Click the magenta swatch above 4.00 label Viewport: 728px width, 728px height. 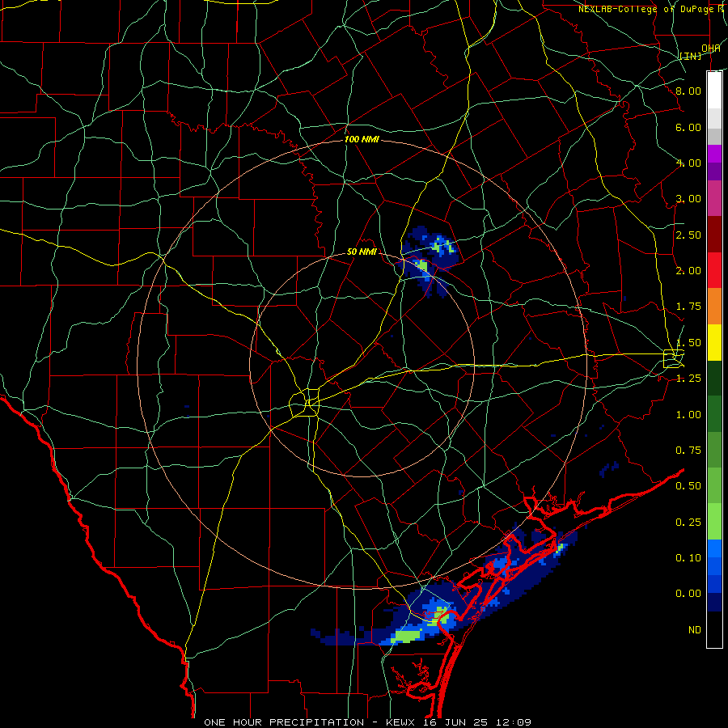714,154
